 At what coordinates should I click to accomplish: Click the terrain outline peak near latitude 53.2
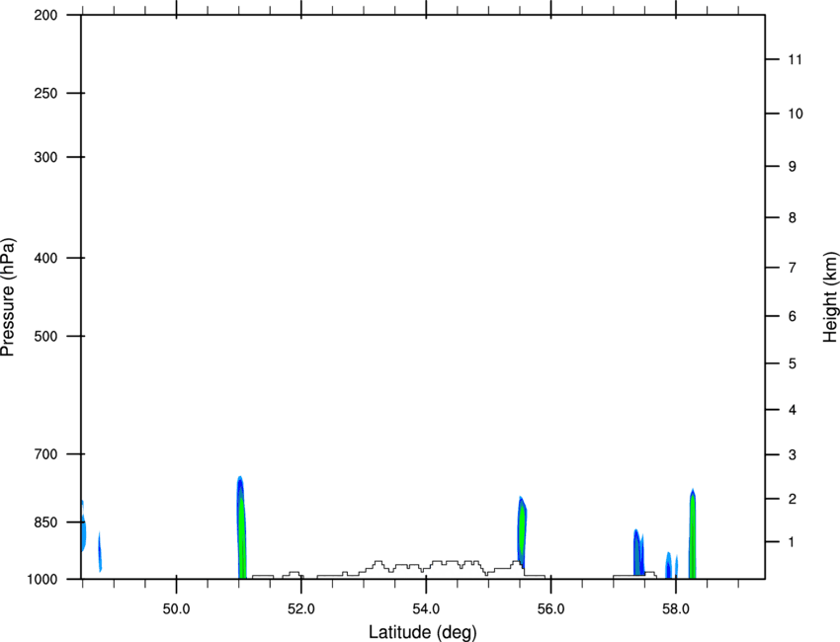click(378, 562)
